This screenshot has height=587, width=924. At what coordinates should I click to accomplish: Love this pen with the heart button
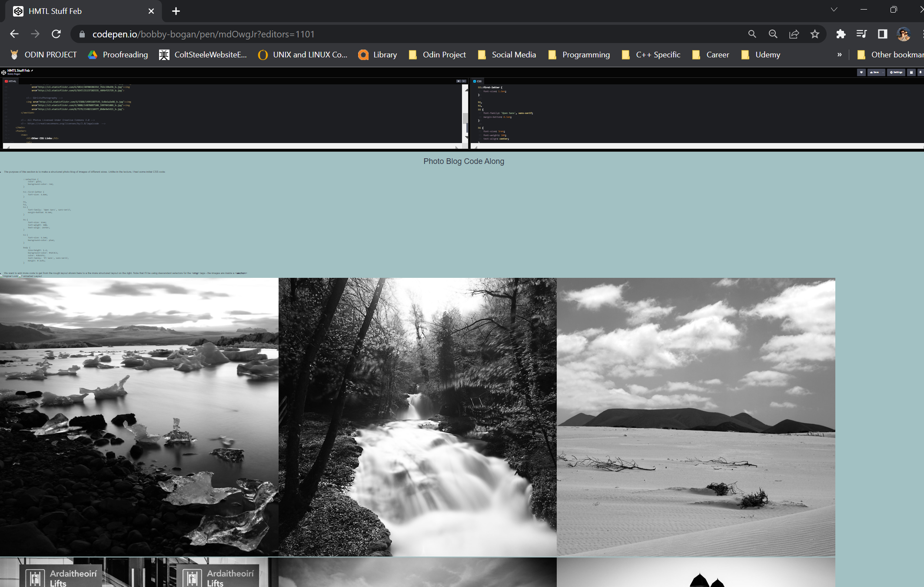[x=861, y=72]
